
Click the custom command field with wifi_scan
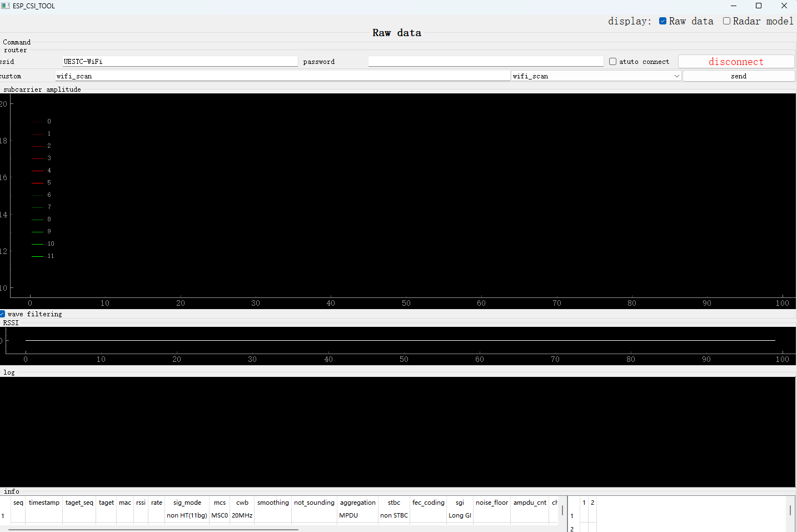(282, 76)
